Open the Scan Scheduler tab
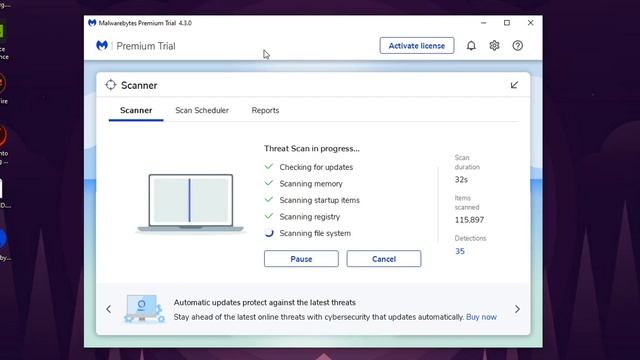The image size is (640, 360). (202, 110)
